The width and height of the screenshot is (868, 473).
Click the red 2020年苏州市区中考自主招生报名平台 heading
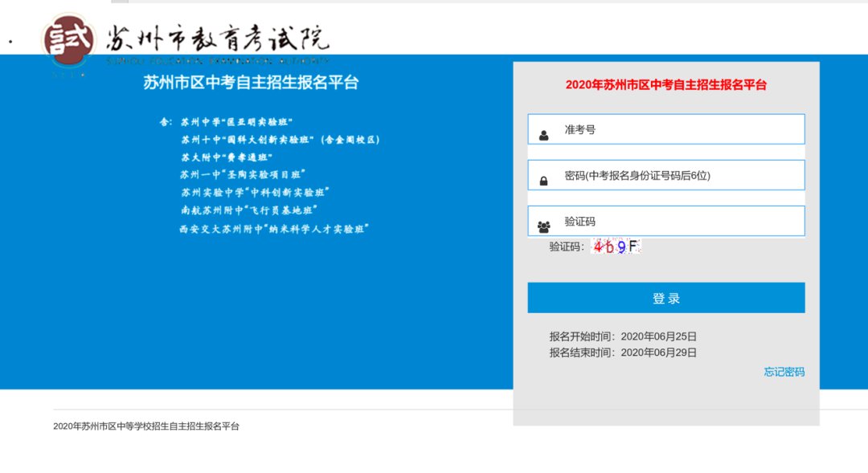[665, 85]
